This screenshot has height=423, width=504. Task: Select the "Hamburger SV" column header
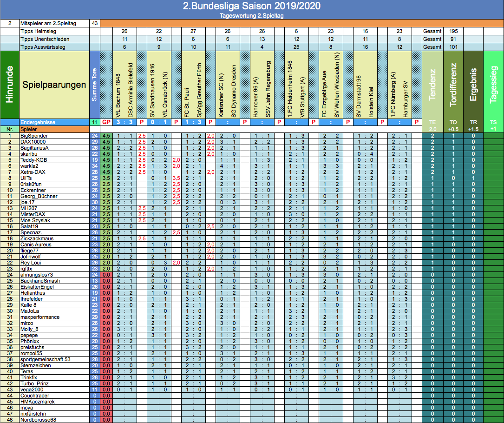[406, 99]
